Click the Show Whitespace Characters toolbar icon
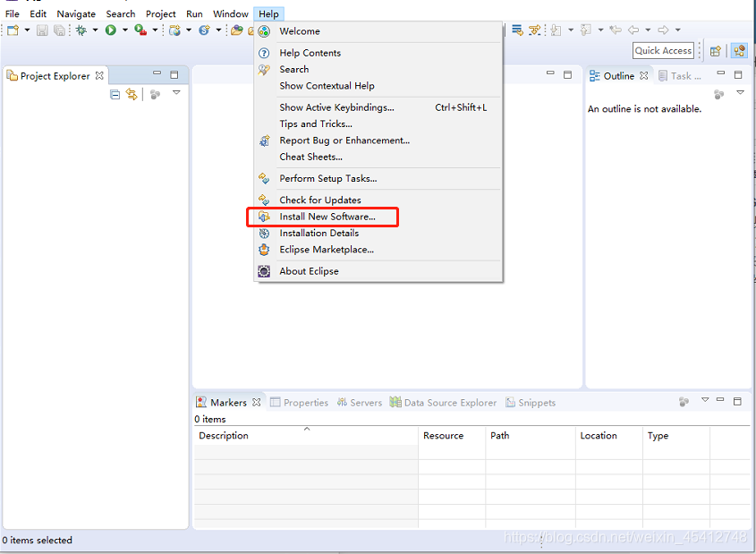756x554 pixels. pyautogui.click(x=535, y=30)
